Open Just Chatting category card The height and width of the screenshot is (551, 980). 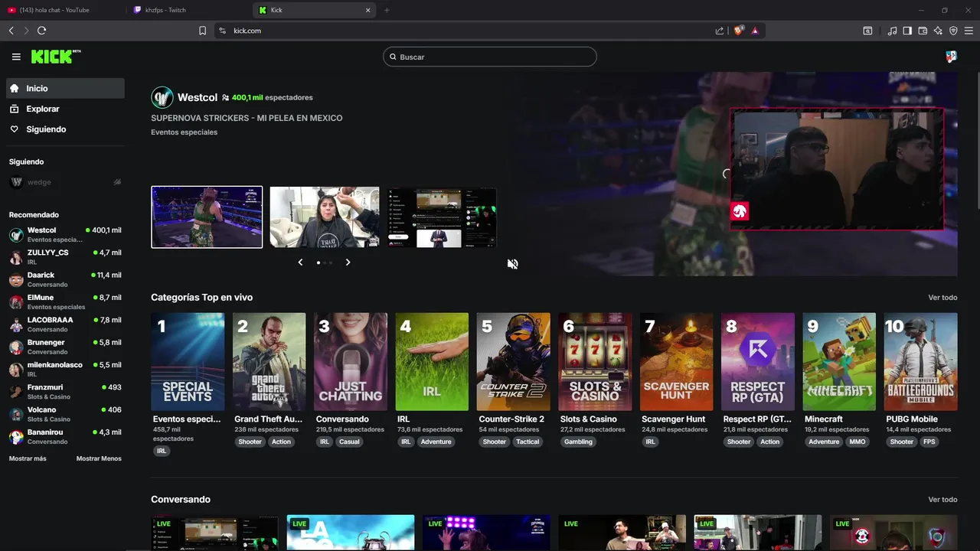point(351,362)
